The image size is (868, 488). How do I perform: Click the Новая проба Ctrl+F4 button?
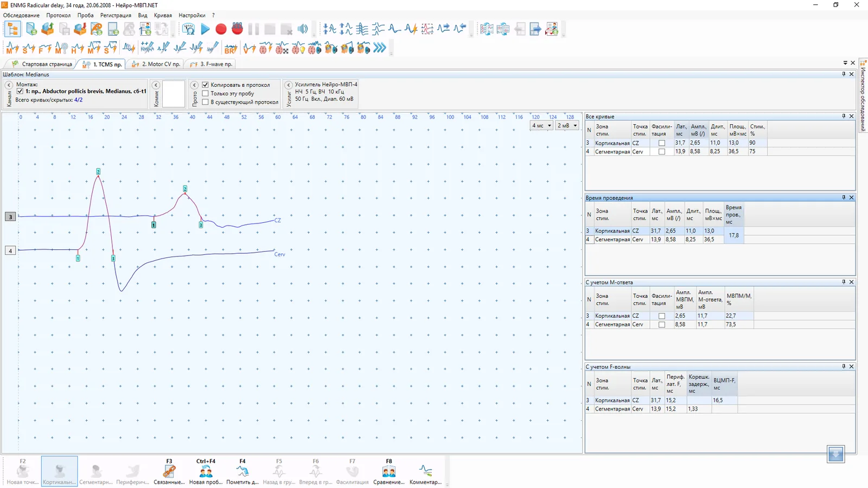point(206,472)
